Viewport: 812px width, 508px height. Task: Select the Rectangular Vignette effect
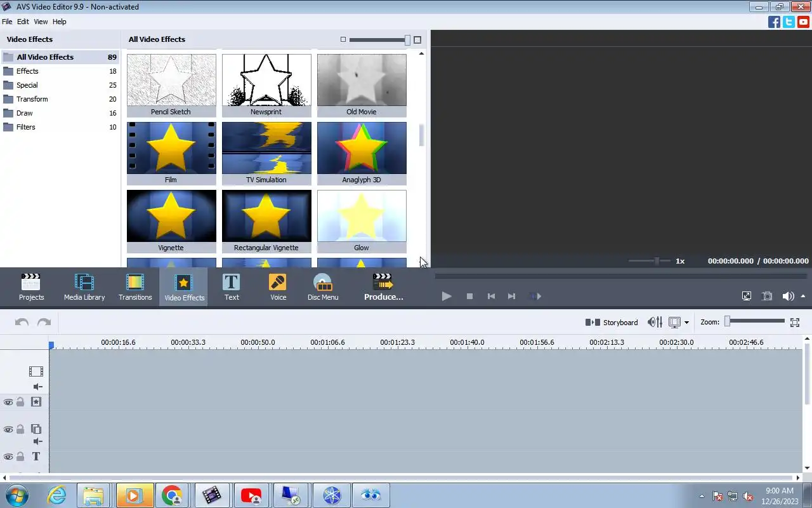pos(266,221)
